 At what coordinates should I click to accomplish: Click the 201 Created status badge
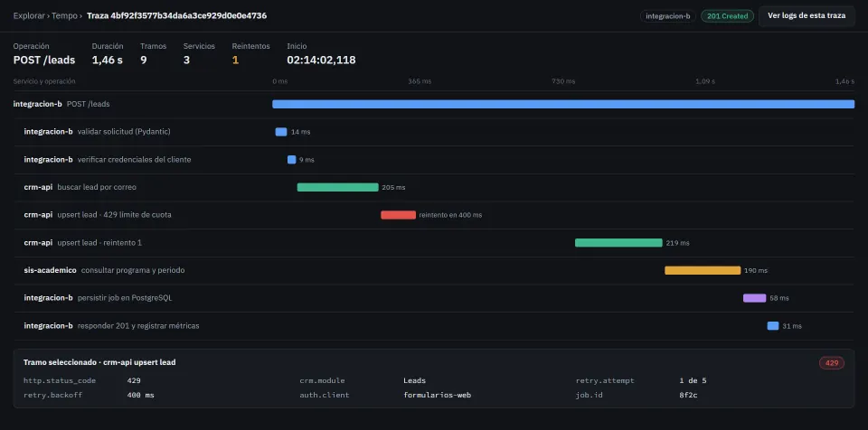tap(727, 16)
